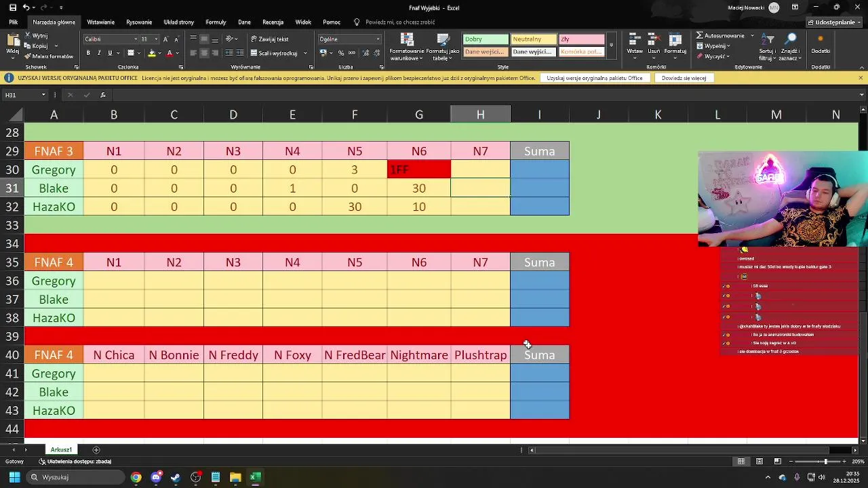Toggle center horizontal alignment
868x488 pixels.
204,53
